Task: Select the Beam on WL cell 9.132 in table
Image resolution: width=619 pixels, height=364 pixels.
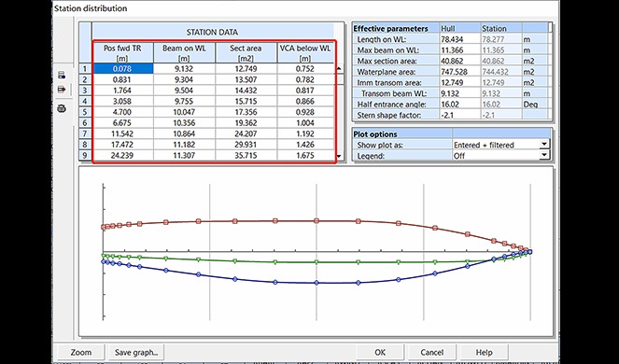Action: tap(184, 69)
